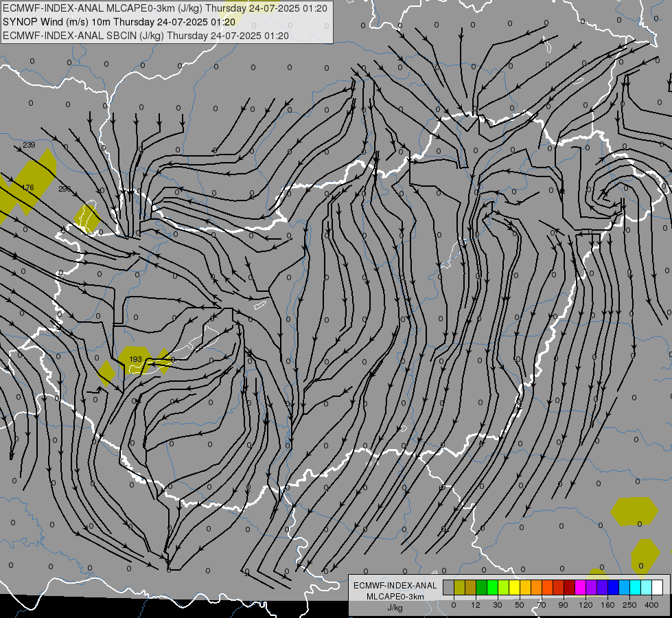The height and width of the screenshot is (618, 672).
Task: Choose the magenta legend swatch
Action: pos(580,588)
